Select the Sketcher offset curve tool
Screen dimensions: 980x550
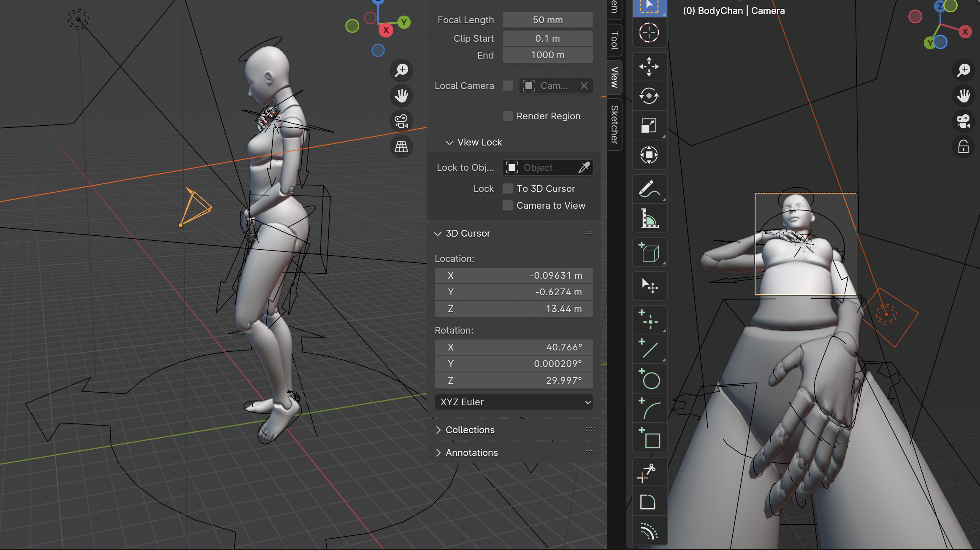tap(649, 531)
